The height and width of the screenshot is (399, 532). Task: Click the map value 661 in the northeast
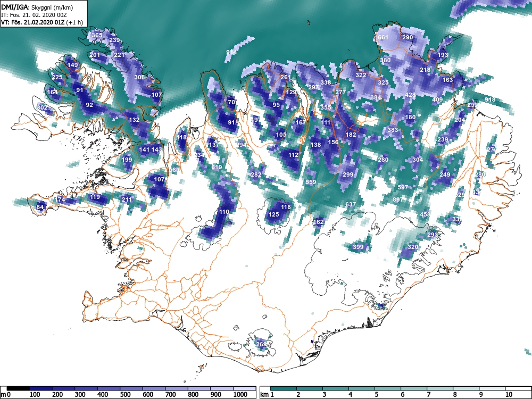pyautogui.click(x=383, y=37)
